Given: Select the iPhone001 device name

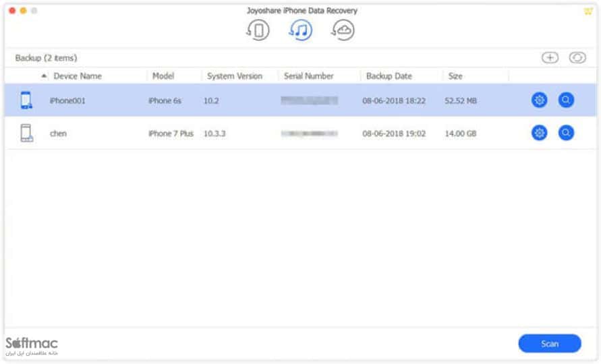Looking at the screenshot, I should (x=67, y=100).
